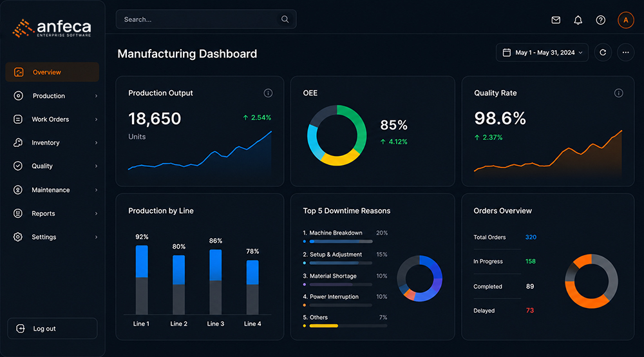
Task: Refresh the dashboard data
Action: point(603,53)
